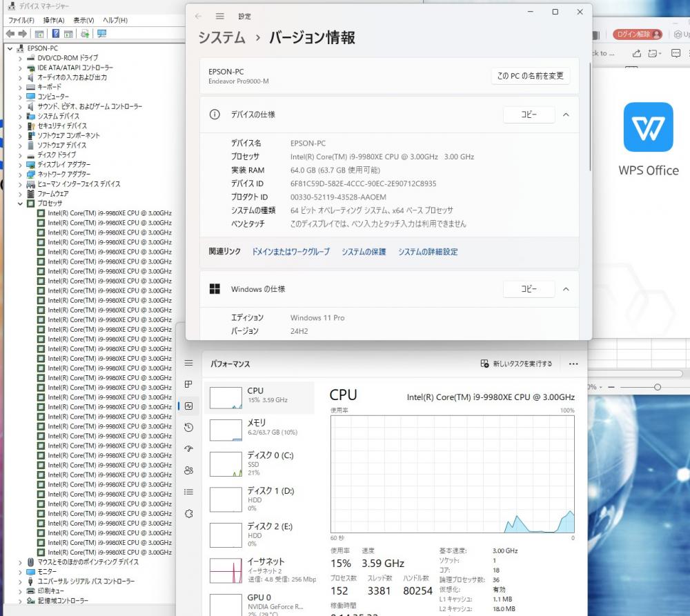Viewport: 690px width, 616px height.
Task: Click コピー button for Windows の仕様
Action: pos(529,289)
